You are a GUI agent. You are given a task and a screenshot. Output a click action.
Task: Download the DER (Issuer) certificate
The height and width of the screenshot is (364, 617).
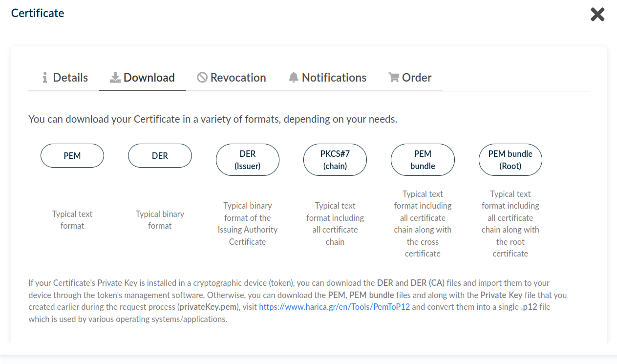pos(247,159)
